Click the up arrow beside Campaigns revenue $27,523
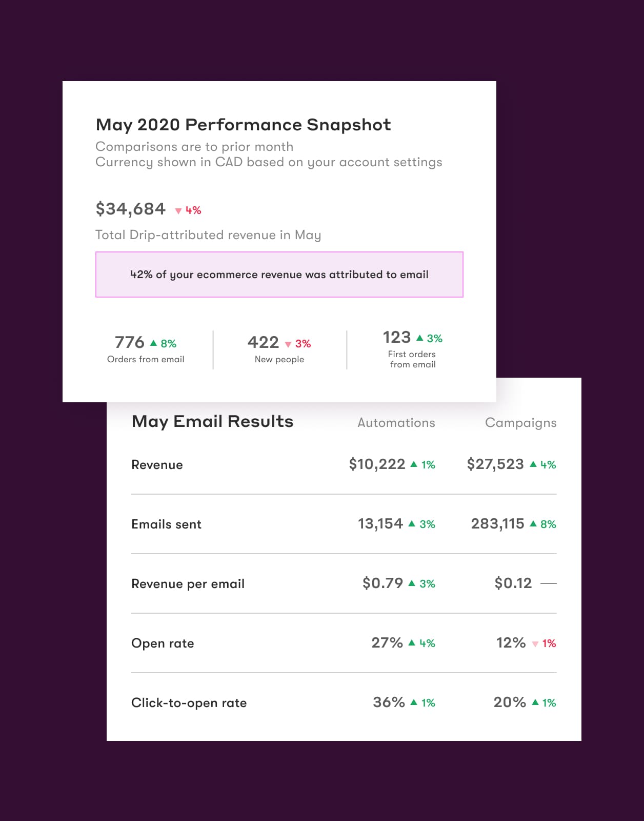Screen dimensions: 644x821 [533, 464]
